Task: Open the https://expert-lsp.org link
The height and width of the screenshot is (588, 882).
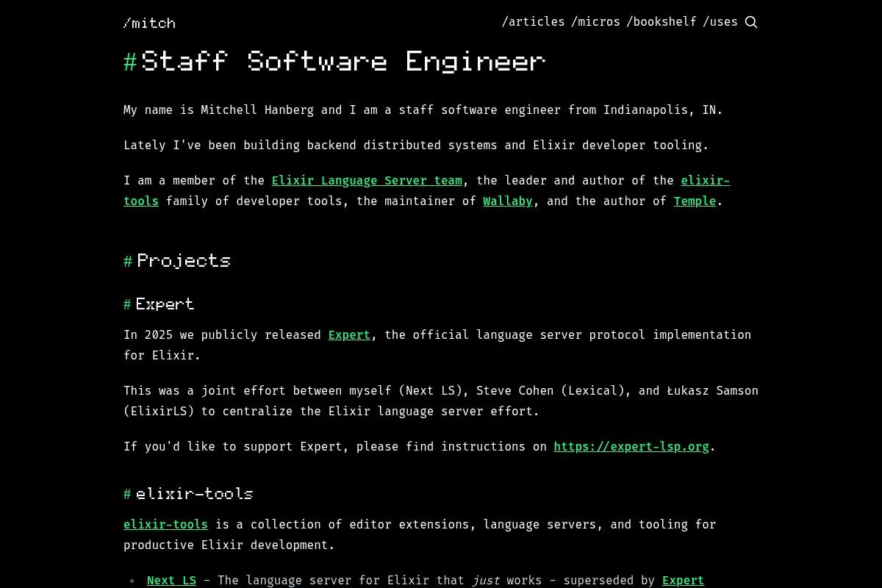Action: [x=631, y=447]
